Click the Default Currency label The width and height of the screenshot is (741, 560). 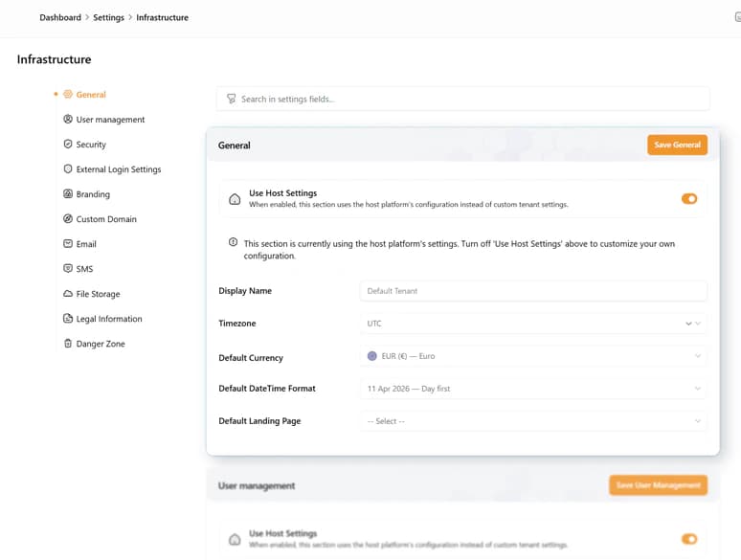[251, 358]
